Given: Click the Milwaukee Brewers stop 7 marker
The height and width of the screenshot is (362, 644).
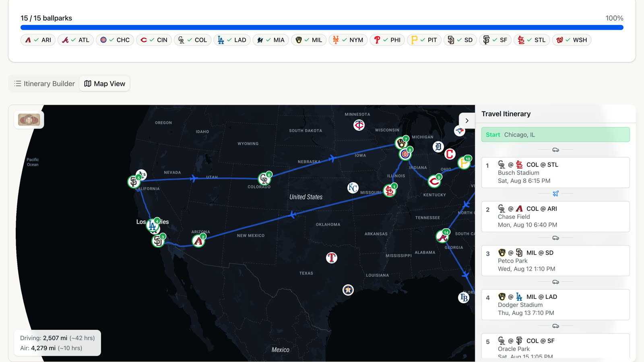Looking at the screenshot, I should click(x=401, y=143).
